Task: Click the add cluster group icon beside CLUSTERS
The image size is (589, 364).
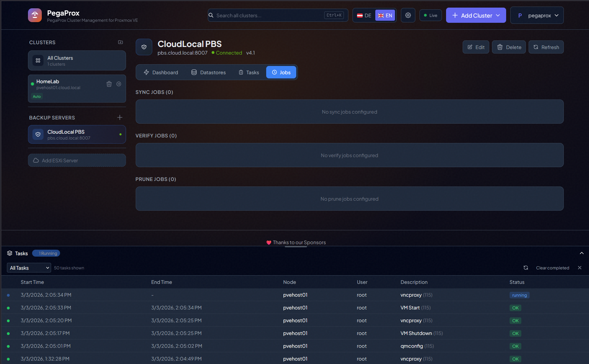Action: pos(120,42)
